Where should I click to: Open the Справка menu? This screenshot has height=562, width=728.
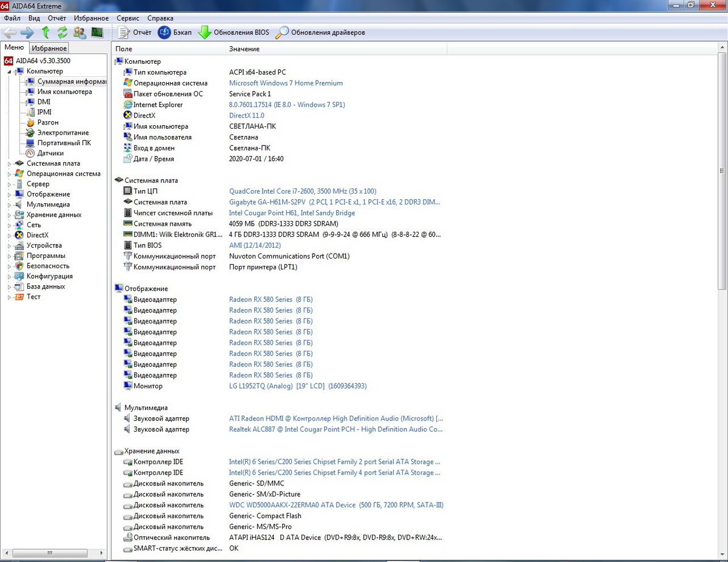click(160, 18)
